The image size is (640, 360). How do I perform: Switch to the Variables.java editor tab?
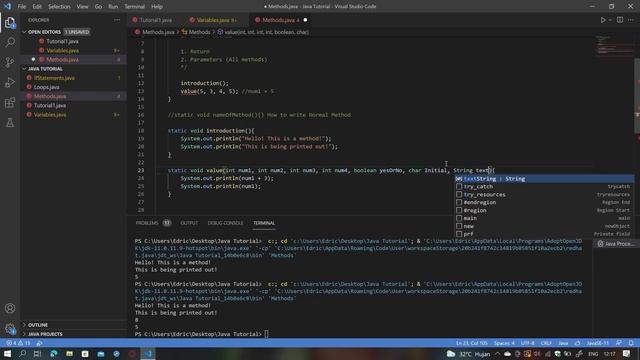point(215,20)
